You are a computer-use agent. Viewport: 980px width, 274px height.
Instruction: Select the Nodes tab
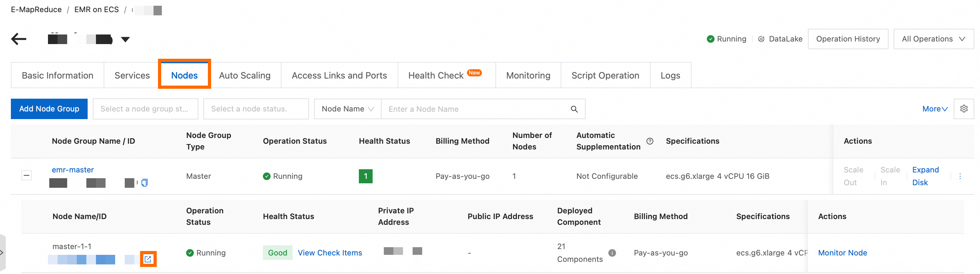pos(185,75)
